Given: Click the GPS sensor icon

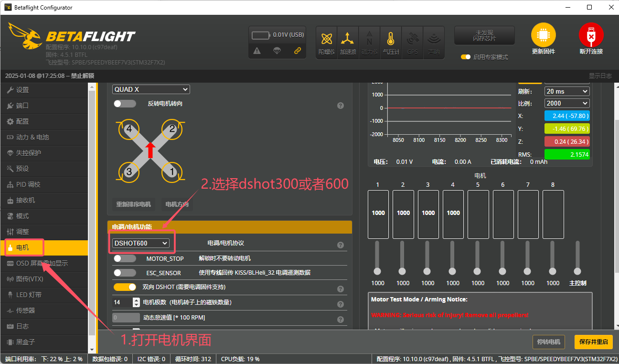Looking at the screenshot, I should coord(412,43).
